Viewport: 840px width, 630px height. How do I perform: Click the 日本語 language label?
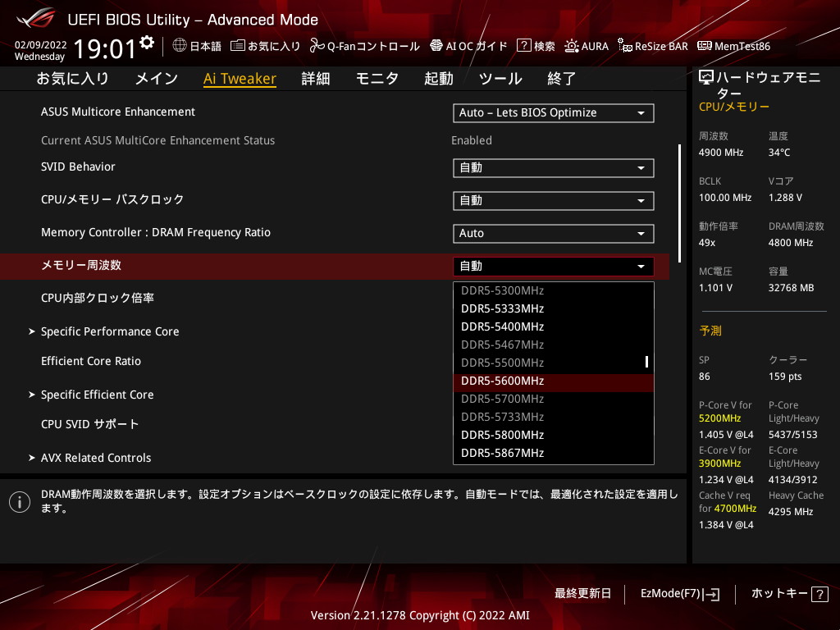click(205, 46)
